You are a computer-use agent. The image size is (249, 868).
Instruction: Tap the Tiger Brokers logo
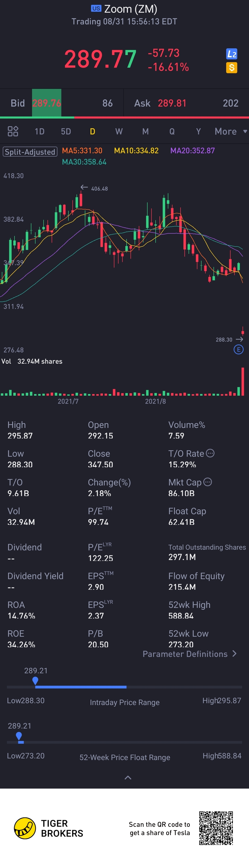coord(25,828)
